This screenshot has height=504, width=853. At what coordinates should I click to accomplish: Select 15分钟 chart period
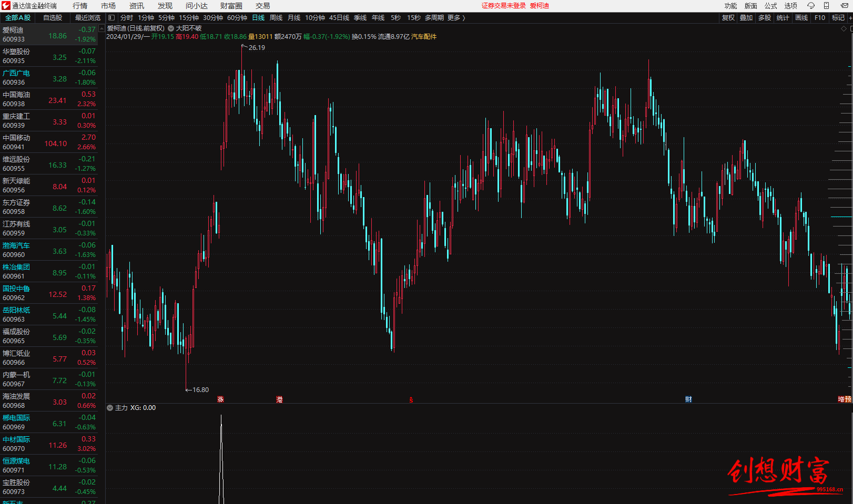click(x=189, y=18)
